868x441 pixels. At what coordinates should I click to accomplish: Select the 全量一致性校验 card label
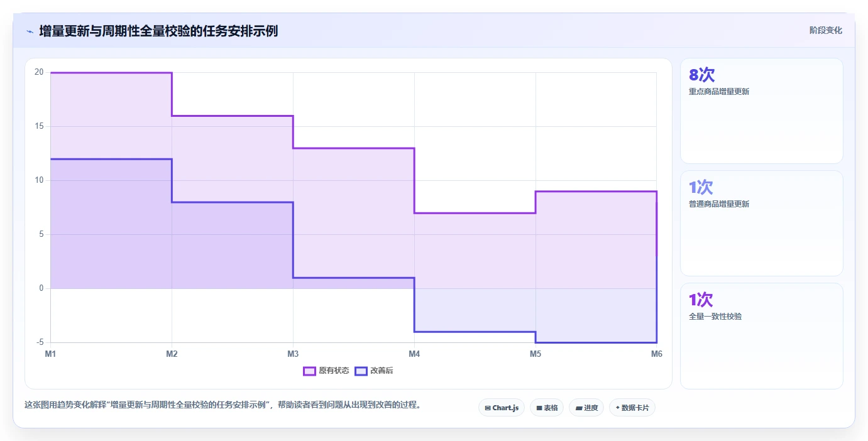pos(715,317)
